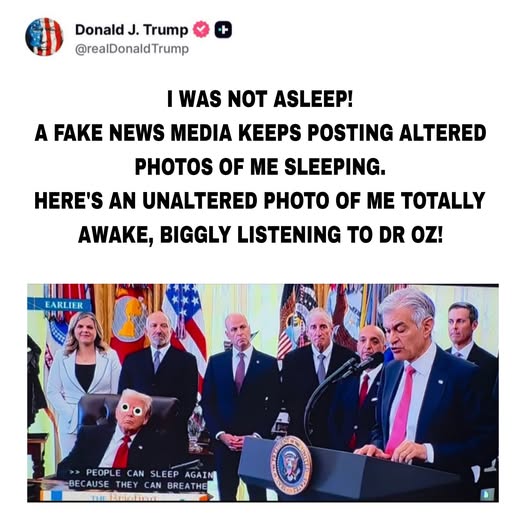Image resolution: width=526 pixels, height=526 pixels.
Task: Click the small blue icon at the photo's bottom corner
Action: 486,494
